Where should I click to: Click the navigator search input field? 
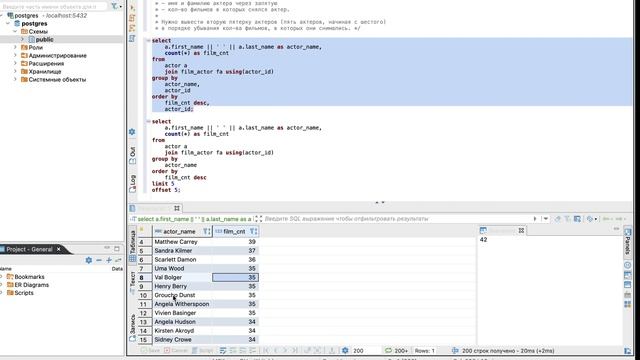(x=54, y=7)
